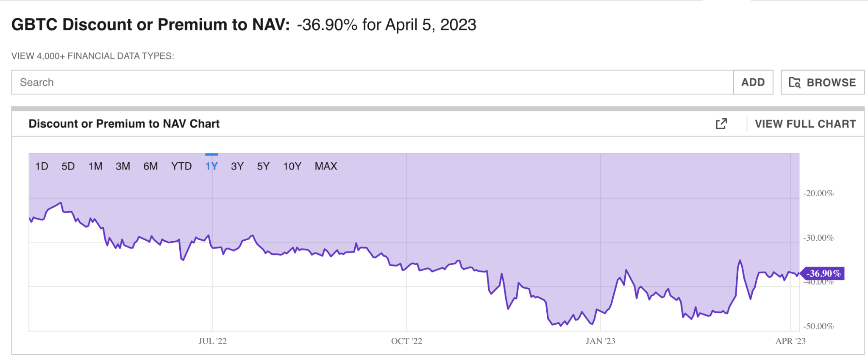
Task: Click the JAN '23 axis marker
Action: 600,341
